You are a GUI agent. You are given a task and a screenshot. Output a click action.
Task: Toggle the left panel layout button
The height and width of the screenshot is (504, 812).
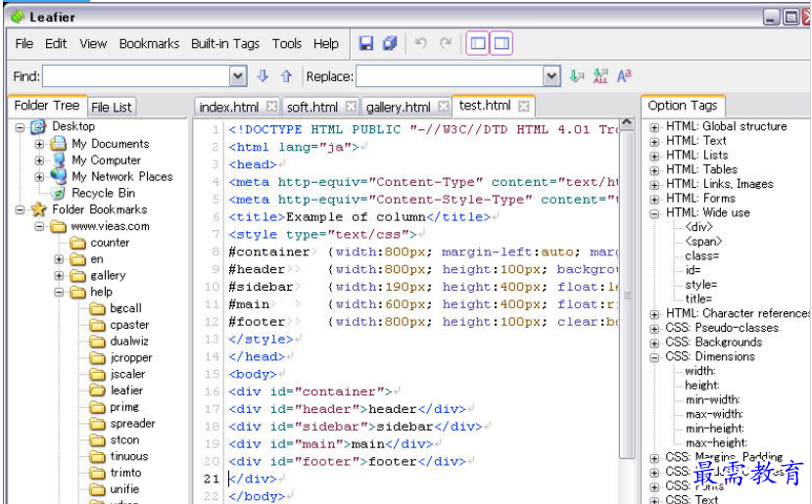(477, 43)
